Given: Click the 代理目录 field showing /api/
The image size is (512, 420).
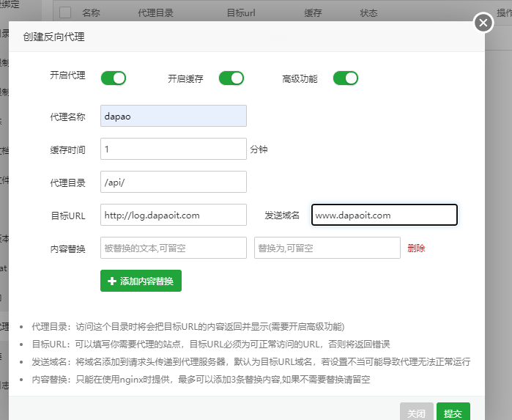Looking at the screenshot, I should 174,182.
